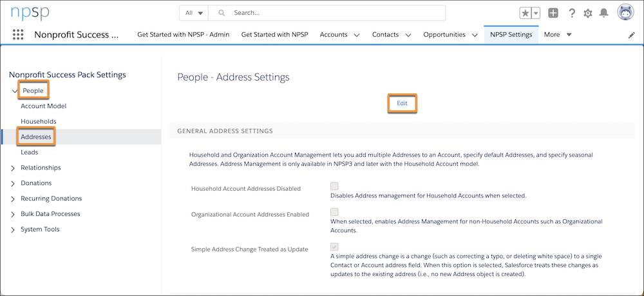
Task: Click the pencil icon to edit navigation
Action: (x=632, y=35)
